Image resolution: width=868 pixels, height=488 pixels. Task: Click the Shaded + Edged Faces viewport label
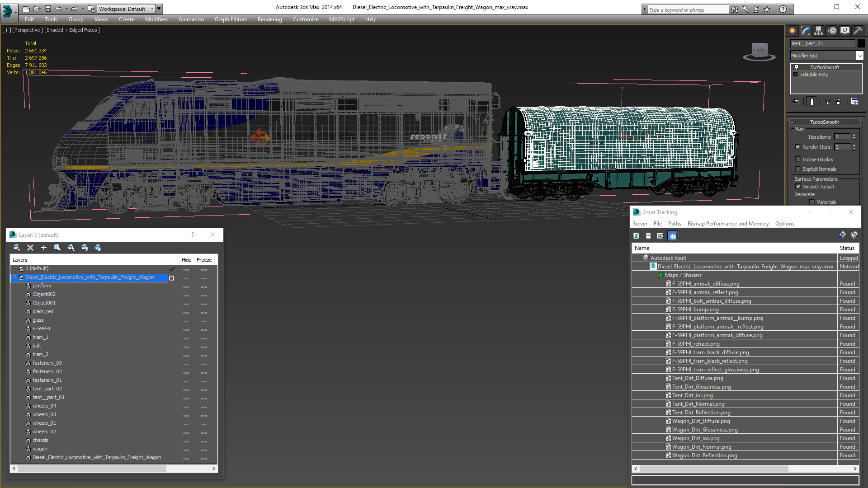click(72, 30)
